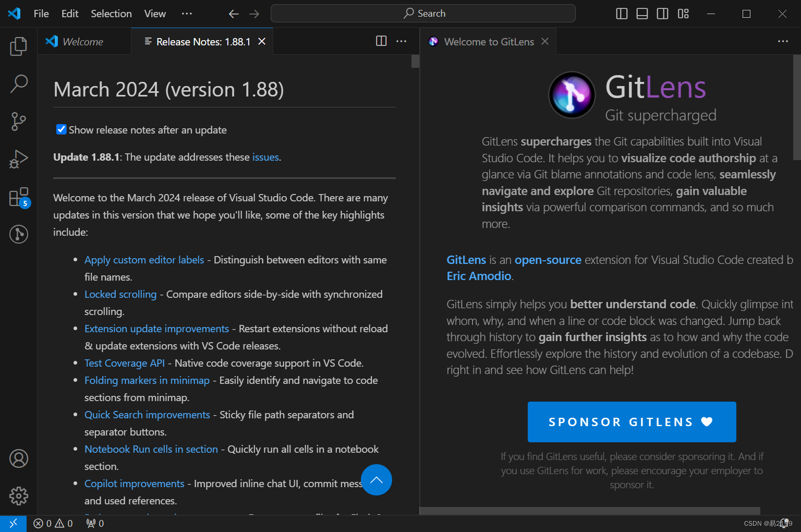Click the round scroll-to-top arrow button
Viewport: 801px width, 532px height.
point(377,480)
